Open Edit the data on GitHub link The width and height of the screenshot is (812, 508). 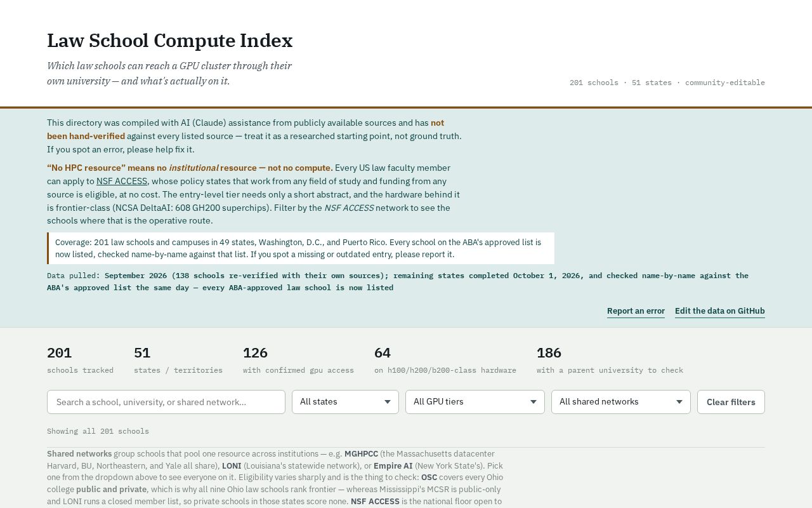coord(720,311)
